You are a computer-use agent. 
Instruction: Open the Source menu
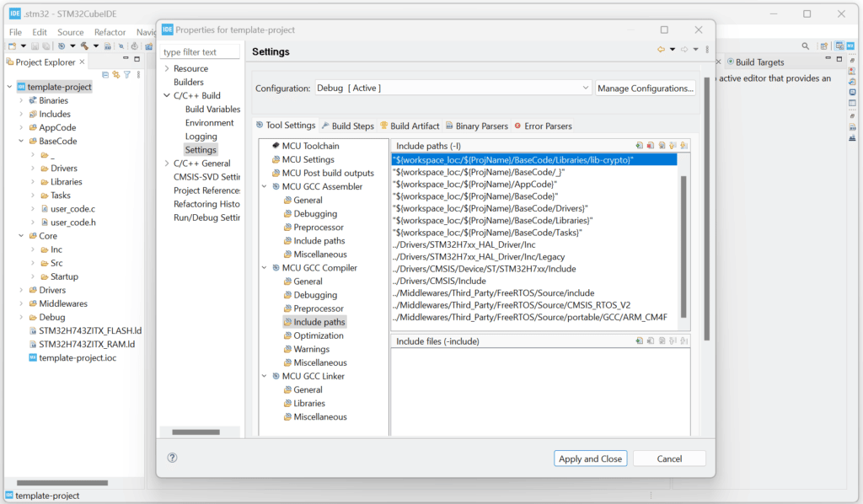point(71,32)
